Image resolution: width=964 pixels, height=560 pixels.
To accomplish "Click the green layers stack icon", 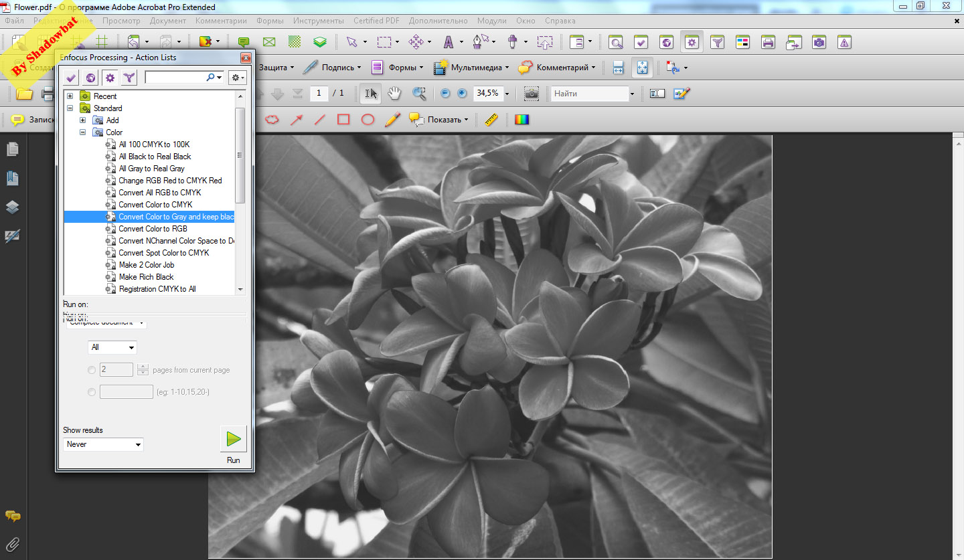I will point(321,42).
